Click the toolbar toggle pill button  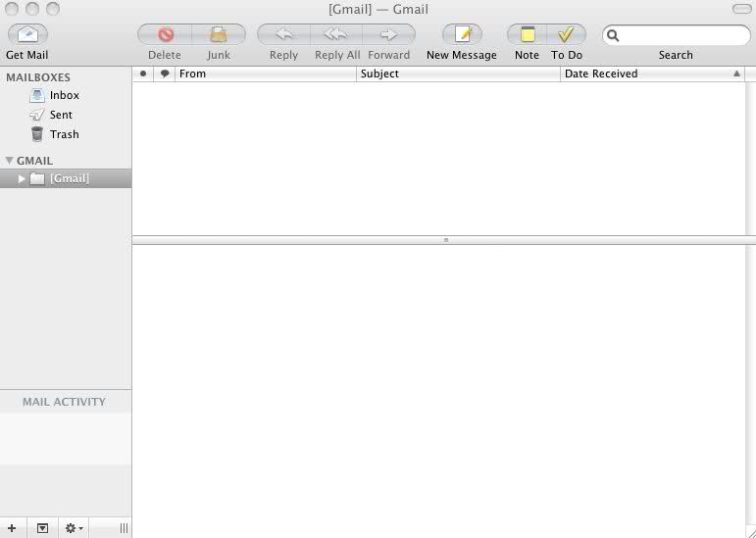pyautogui.click(x=741, y=9)
